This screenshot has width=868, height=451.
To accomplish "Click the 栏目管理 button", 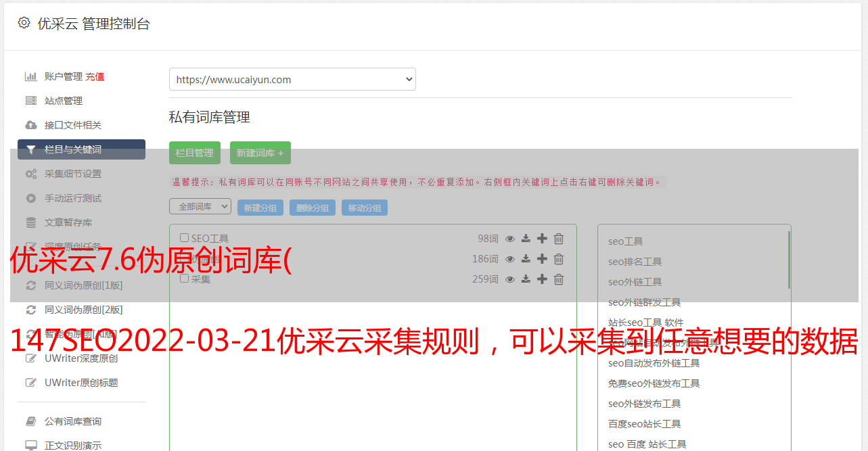I will pos(195,153).
